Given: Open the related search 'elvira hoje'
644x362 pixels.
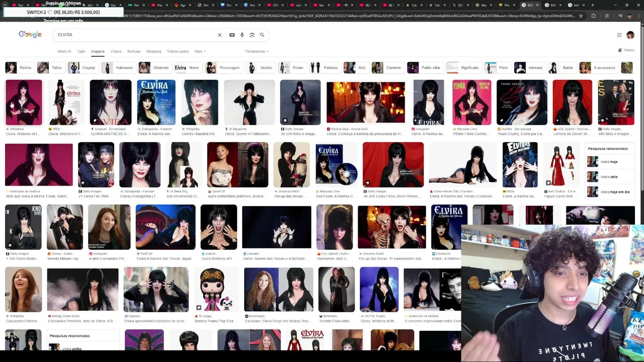Looking at the screenshot, I should 610,162.
